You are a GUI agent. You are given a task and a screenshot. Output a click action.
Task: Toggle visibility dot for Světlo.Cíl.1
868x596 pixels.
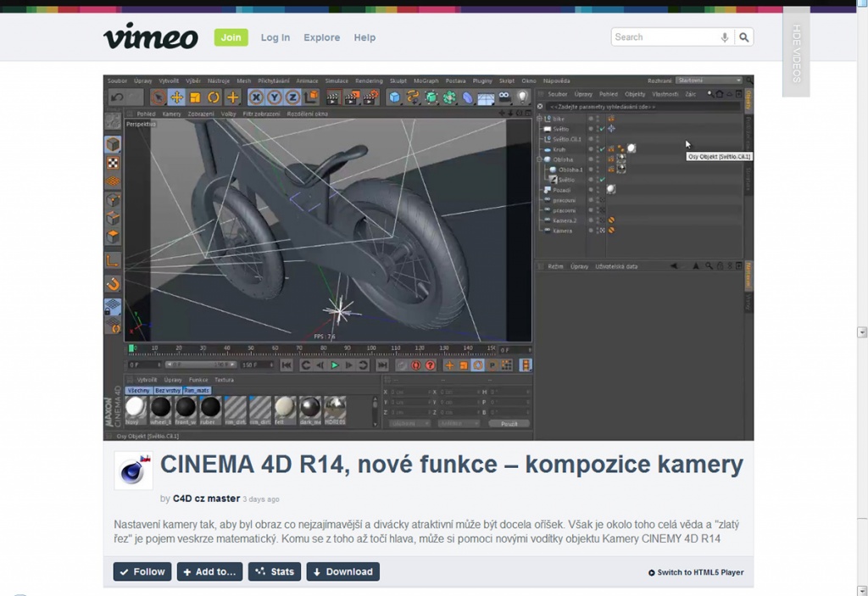click(591, 139)
